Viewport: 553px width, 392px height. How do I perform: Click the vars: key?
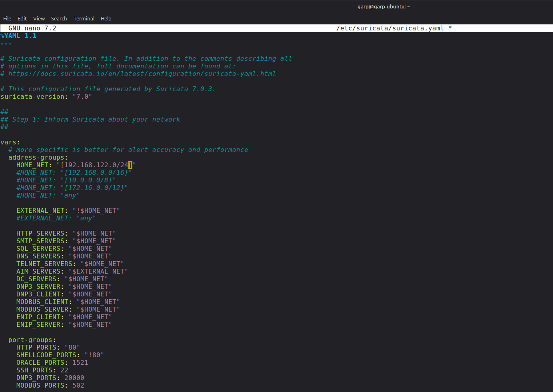point(10,142)
